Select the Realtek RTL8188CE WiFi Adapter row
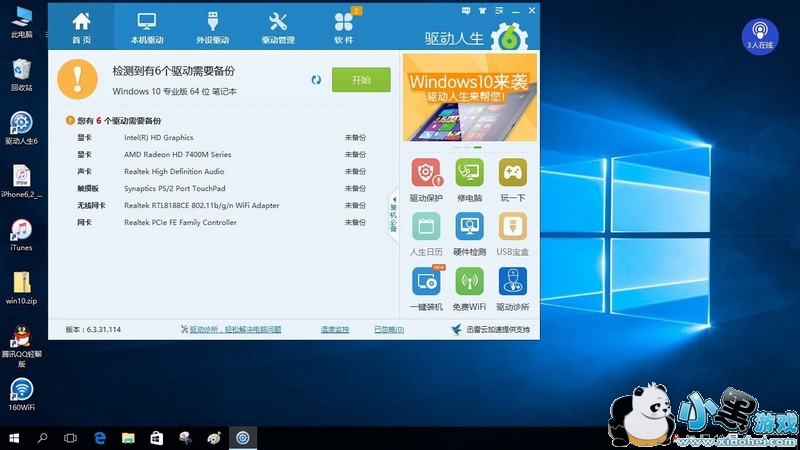This screenshot has height=450, width=800. (x=222, y=206)
